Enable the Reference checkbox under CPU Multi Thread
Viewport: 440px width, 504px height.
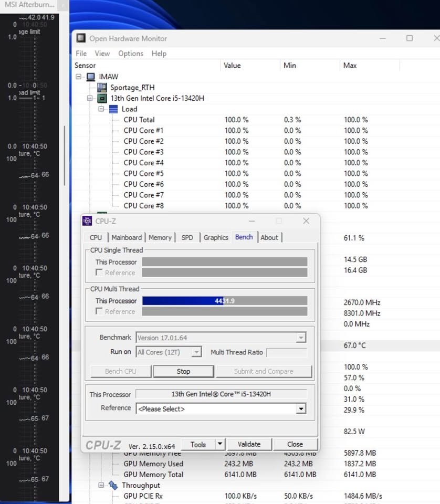(98, 311)
